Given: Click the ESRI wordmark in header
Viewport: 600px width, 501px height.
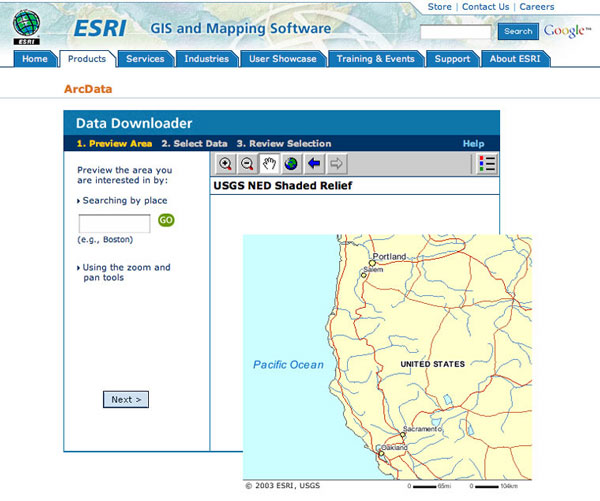Looking at the screenshot, I should click(x=100, y=28).
